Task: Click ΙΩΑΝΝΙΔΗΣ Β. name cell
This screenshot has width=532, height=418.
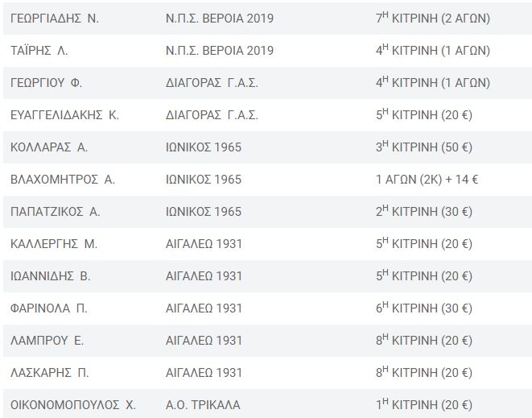Action: (50, 276)
